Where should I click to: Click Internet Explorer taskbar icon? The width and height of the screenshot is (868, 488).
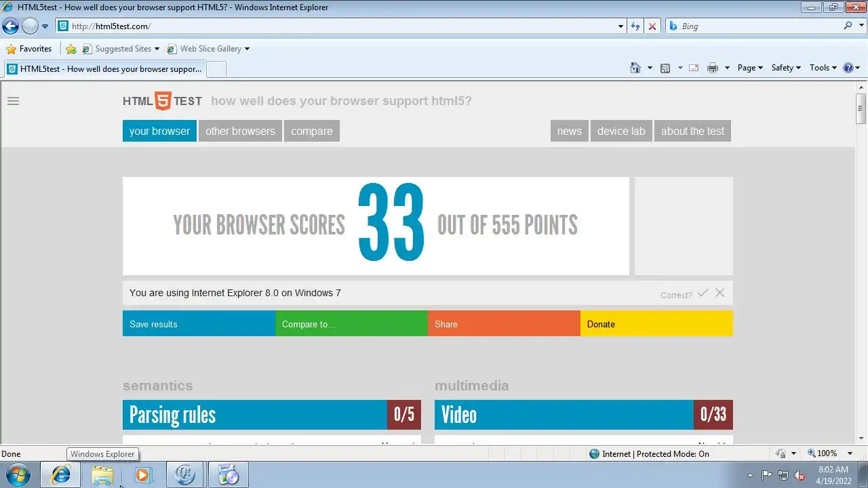point(60,475)
